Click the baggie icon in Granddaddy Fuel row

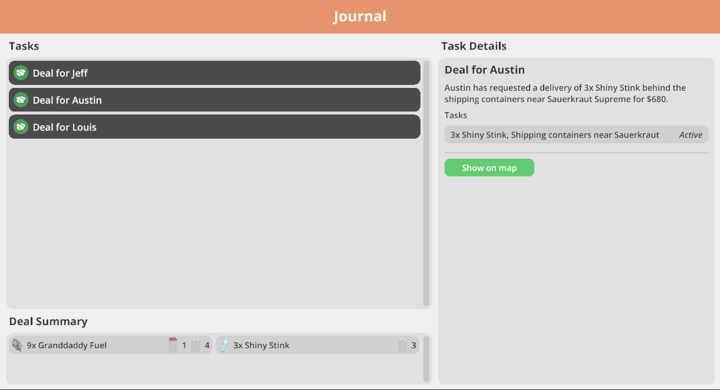click(196, 345)
